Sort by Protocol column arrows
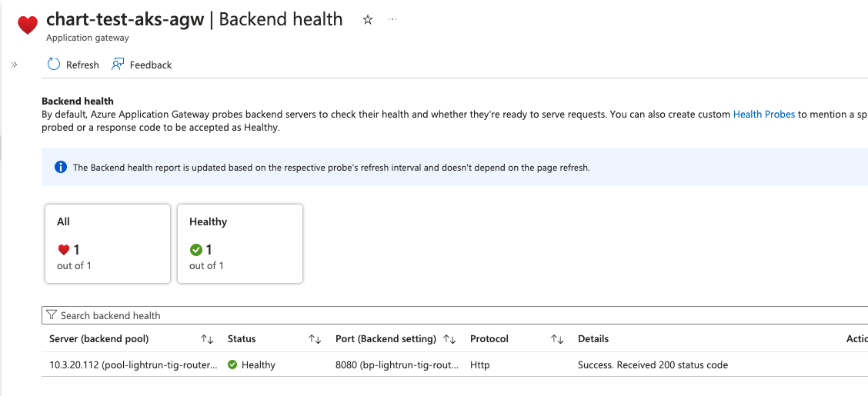The height and width of the screenshot is (396, 868). tap(558, 339)
